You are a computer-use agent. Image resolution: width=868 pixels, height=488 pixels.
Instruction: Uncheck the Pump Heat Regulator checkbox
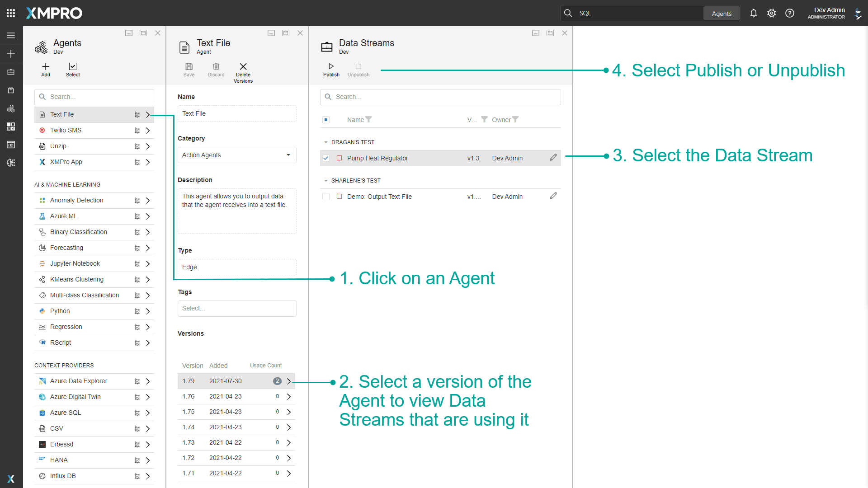coord(326,158)
